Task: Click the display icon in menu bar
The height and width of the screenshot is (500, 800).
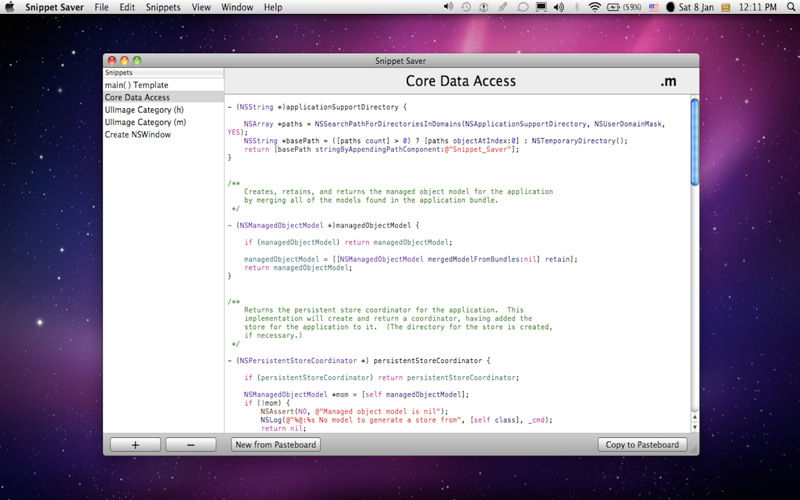Action: coord(541,7)
